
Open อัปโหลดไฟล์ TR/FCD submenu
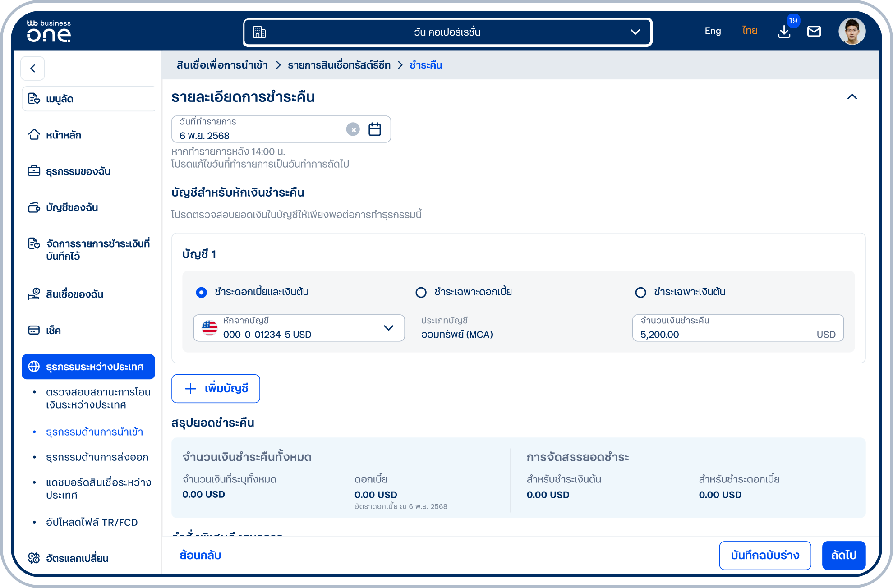pyautogui.click(x=92, y=522)
